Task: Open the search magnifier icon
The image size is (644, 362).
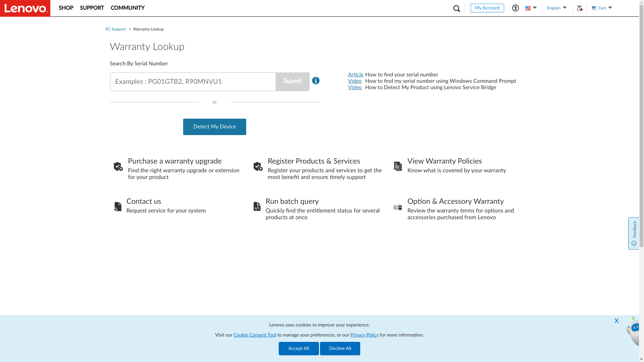Action: 457,8
